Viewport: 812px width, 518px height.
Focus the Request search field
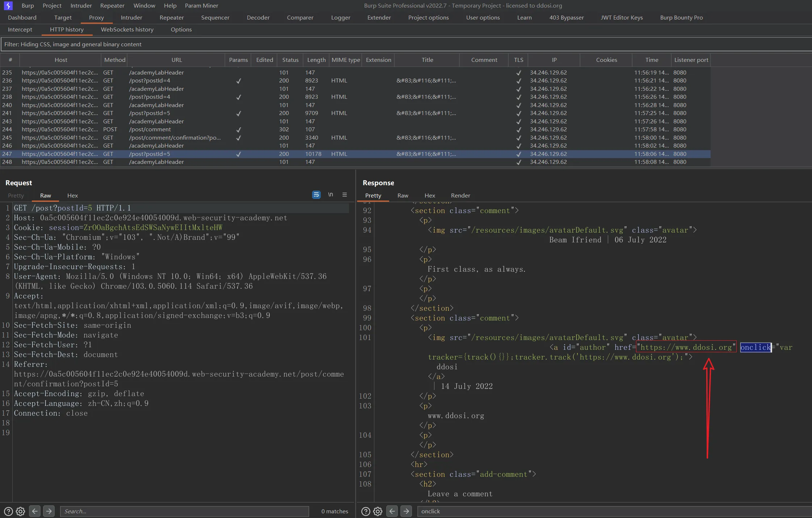[x=184, y=511]
